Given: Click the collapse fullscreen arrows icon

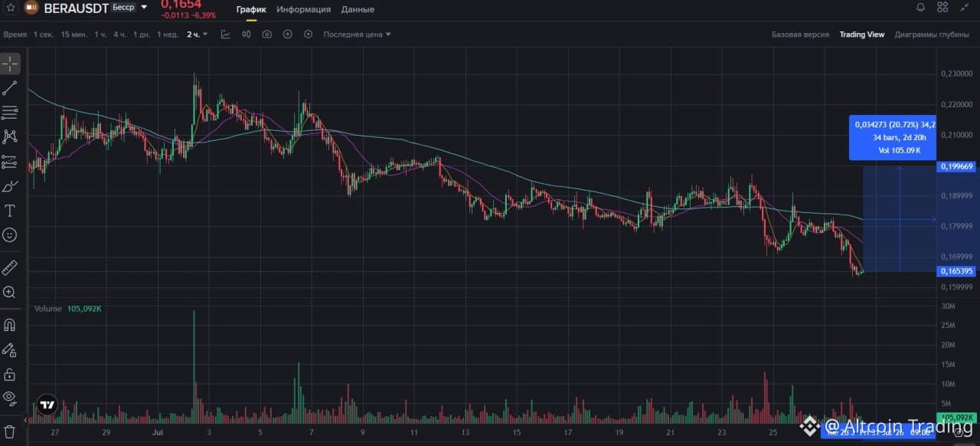Looking at the screenshot, I should click(965, 8).
